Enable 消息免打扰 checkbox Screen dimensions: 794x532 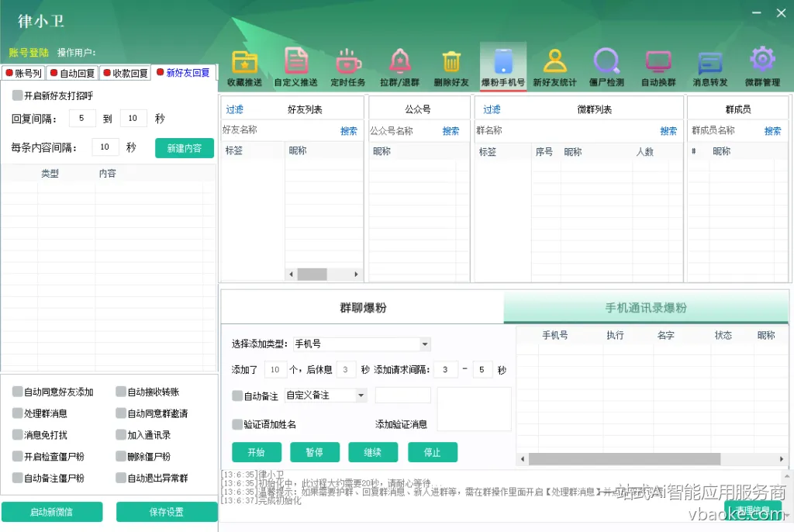[x=18, y=435]
